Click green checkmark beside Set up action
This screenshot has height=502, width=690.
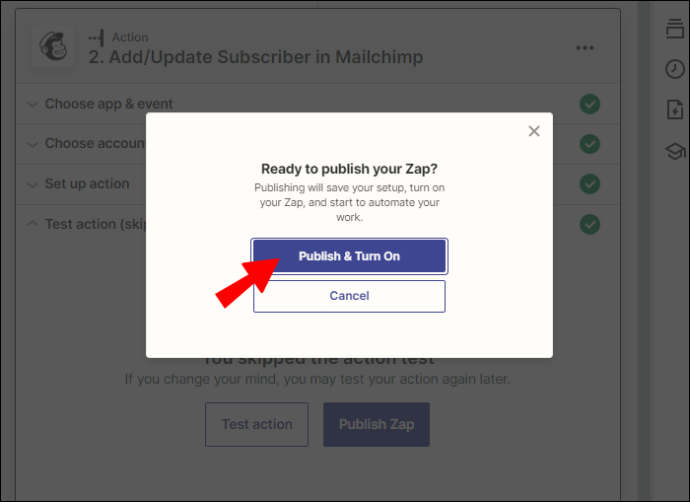coord(590,184)
